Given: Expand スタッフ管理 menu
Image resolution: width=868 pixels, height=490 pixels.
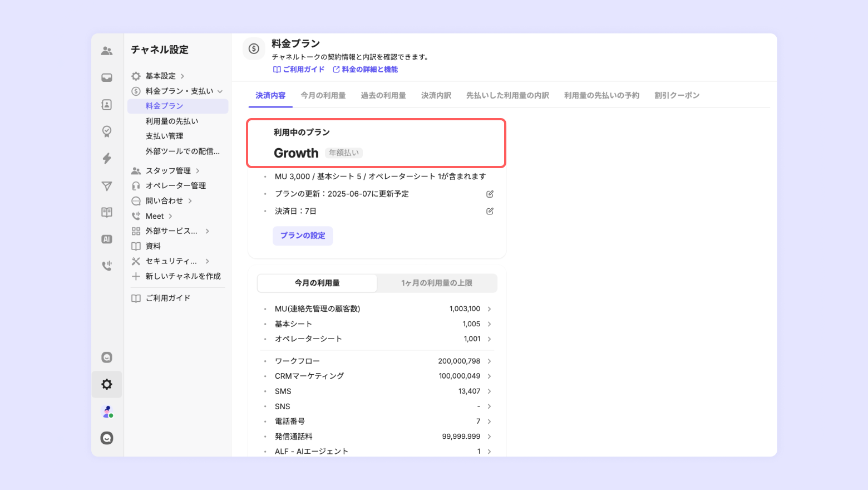Looking at the screenshot, I should (198, 171).
